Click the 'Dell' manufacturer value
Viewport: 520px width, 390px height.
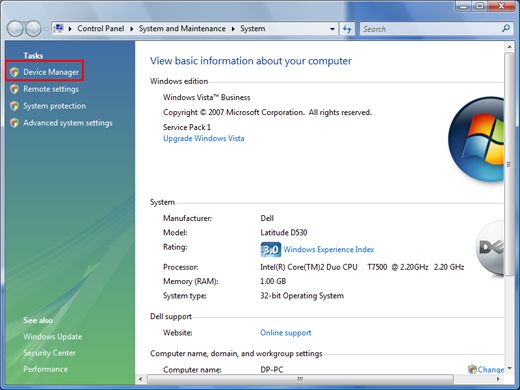coord(267,218)
